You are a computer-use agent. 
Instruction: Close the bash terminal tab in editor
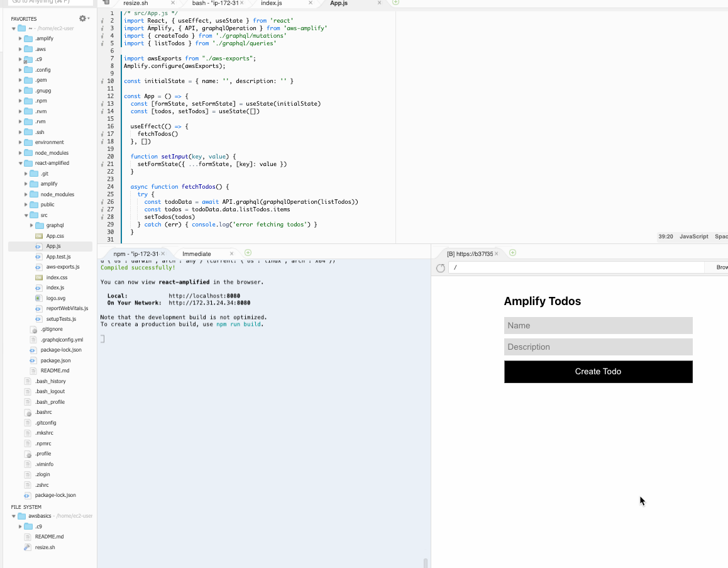pyautogui.click(x=242, y=3)
